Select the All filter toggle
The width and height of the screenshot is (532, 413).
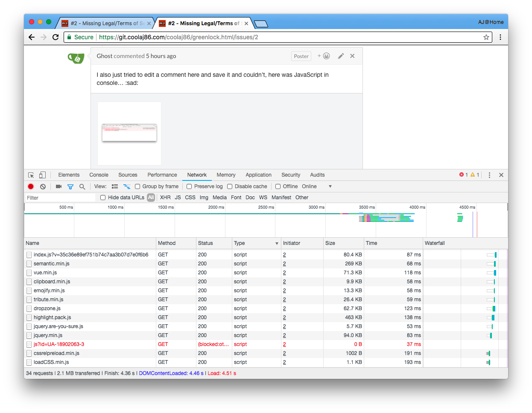click(x=151, y=198)
